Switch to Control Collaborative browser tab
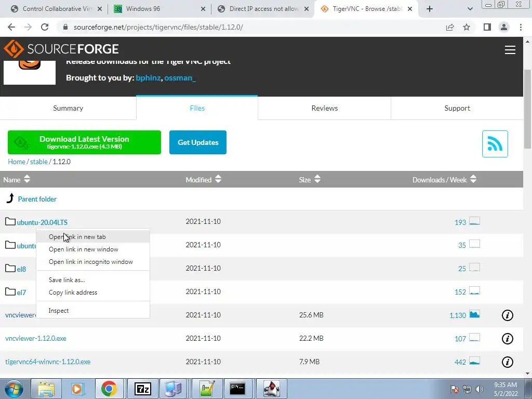This screenshot has width=532, height=399. (56, 9)
